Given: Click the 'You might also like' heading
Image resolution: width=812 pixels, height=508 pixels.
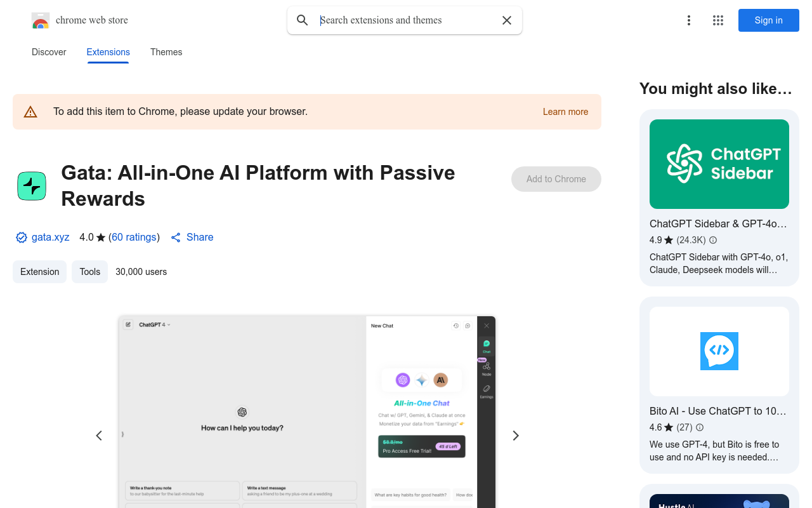Looking at the screenshot, I should pos(716,89).
